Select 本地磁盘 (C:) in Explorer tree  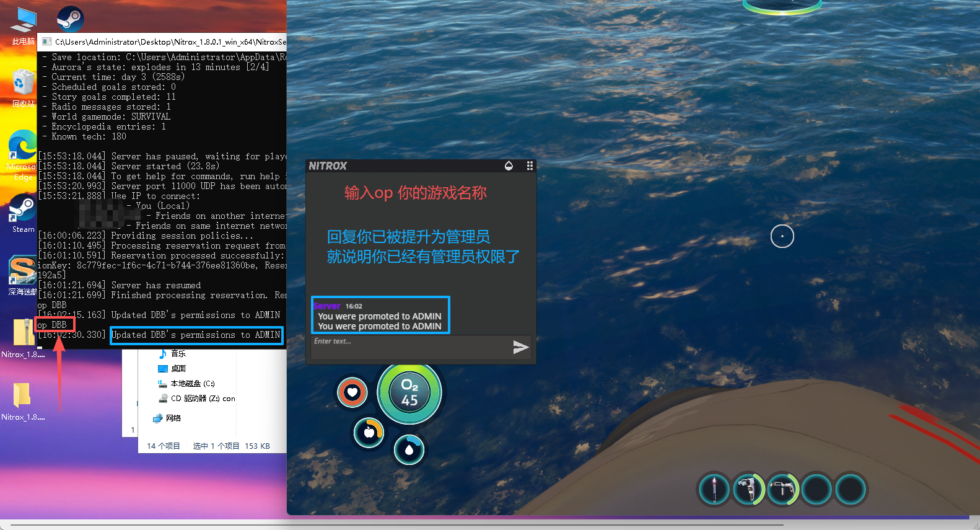(192, 384)
